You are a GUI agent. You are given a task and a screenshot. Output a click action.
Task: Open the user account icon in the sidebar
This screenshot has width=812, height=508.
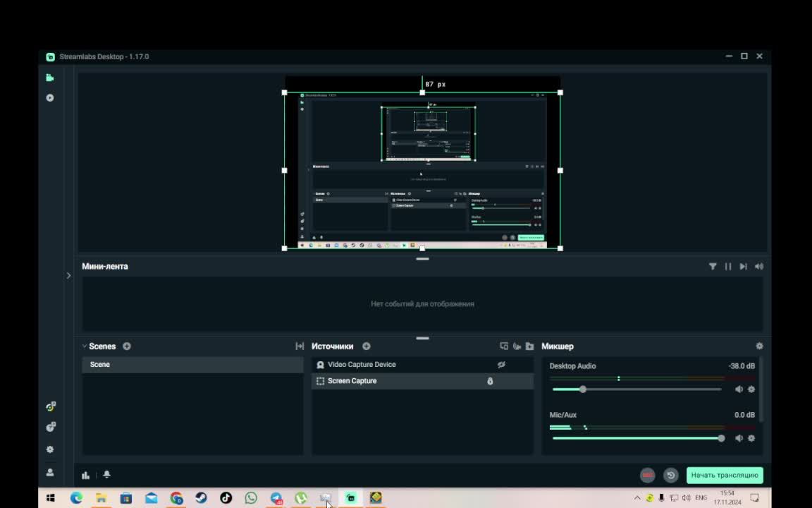click(x=50, y=472)
